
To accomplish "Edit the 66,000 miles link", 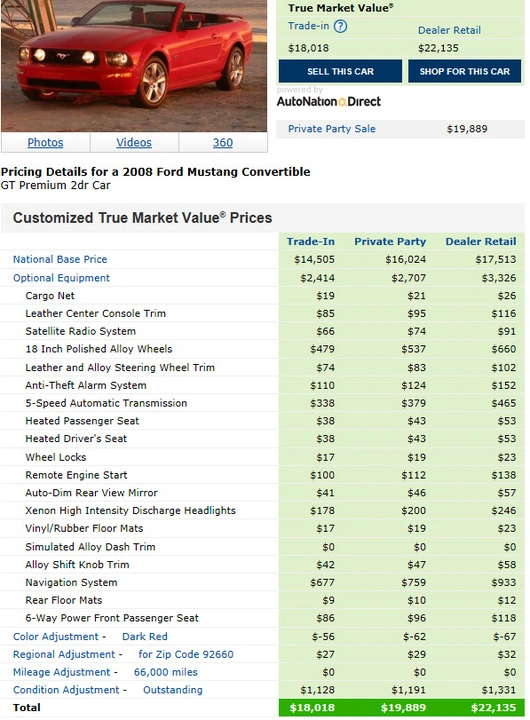I will [166, 672].
